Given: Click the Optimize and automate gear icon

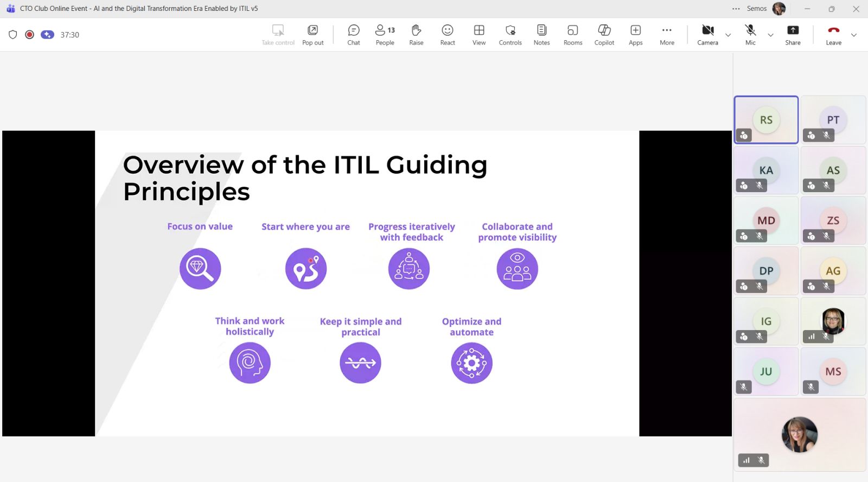Looking at the screenshot, I should pos(472,363).
